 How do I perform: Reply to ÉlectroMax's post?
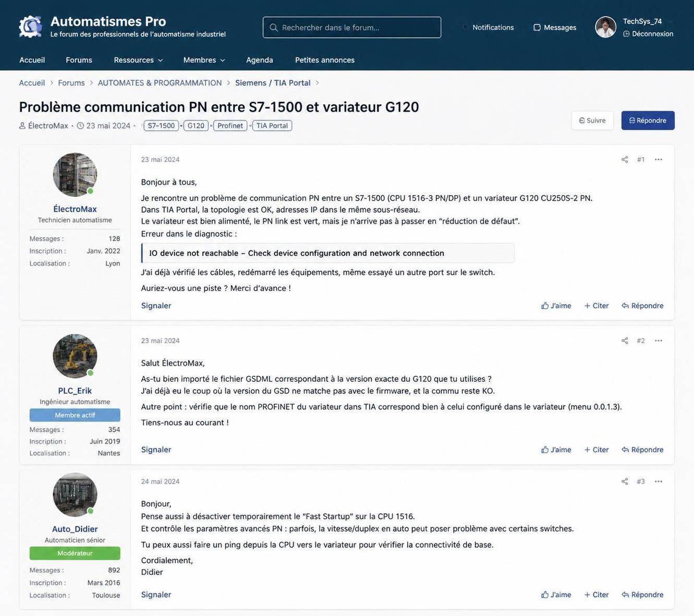(x=642, y=306)
